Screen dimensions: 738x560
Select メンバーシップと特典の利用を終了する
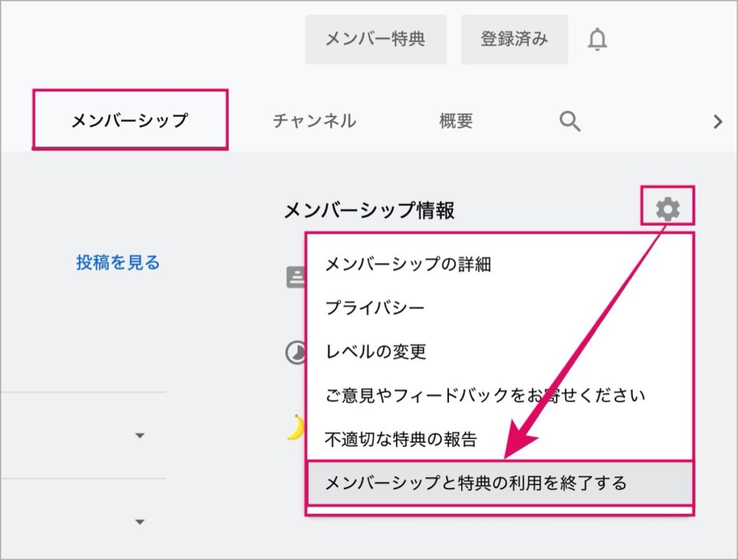coord(500,484)
